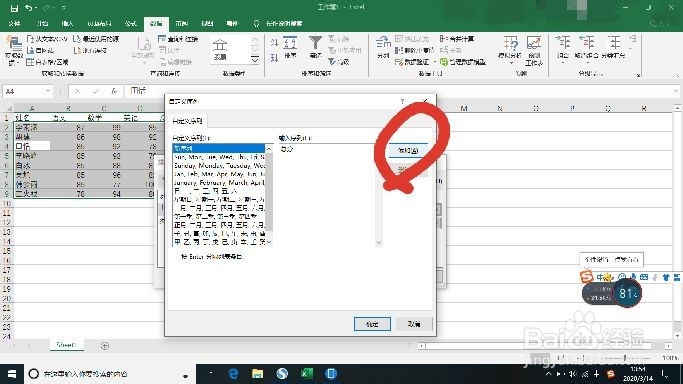The image size is (683, 384).
Task: Switch to the Review (审阅) tab
Action: (x=182, y=24)
